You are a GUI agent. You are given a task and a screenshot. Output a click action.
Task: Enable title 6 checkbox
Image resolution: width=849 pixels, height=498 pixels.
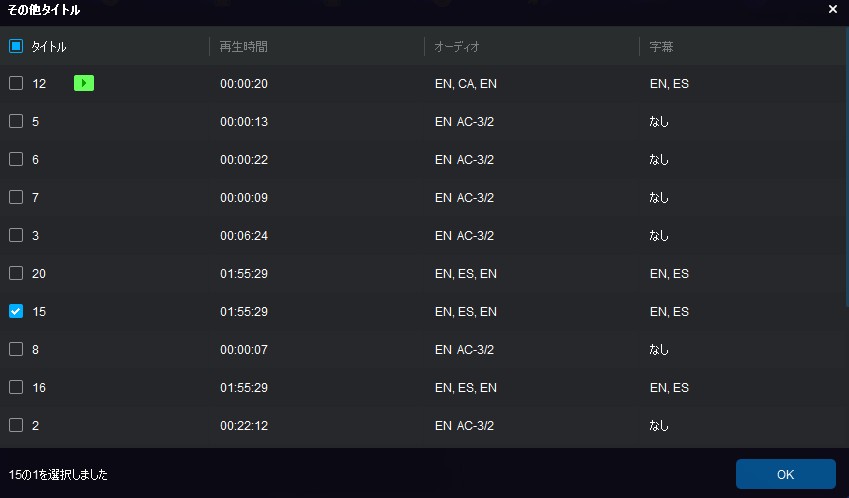click(x=16, y=159)
